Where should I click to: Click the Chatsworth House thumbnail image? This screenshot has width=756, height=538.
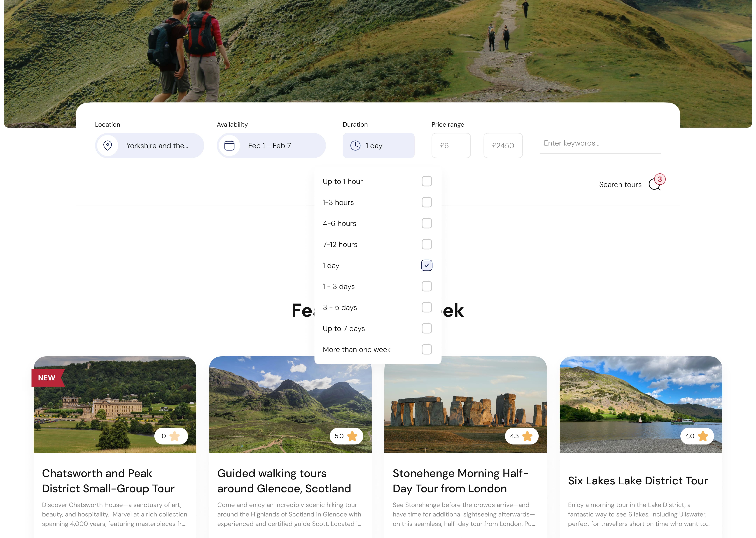coord(115,405)
